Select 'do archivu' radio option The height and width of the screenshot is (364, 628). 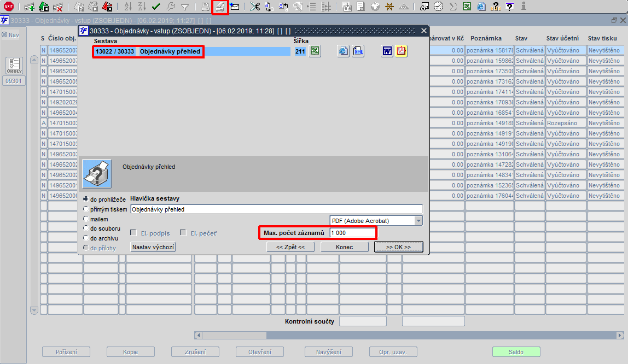86,238
